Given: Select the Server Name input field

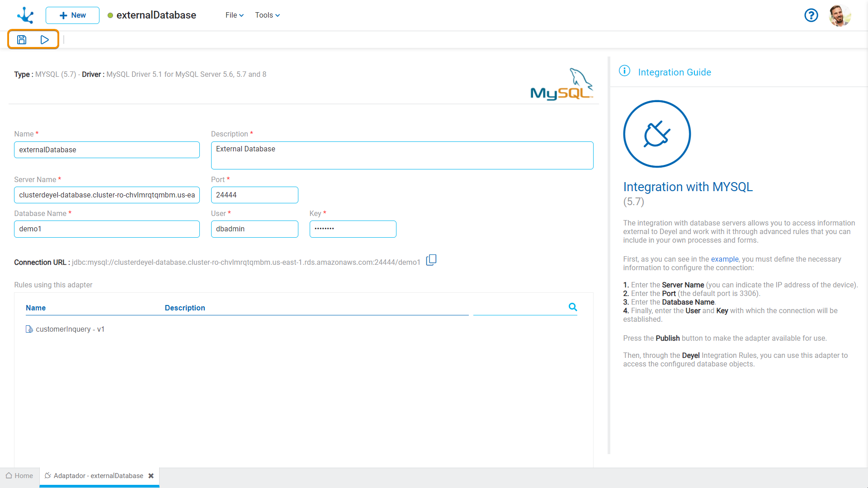Looking at the screenshot, I should point(106,194).
